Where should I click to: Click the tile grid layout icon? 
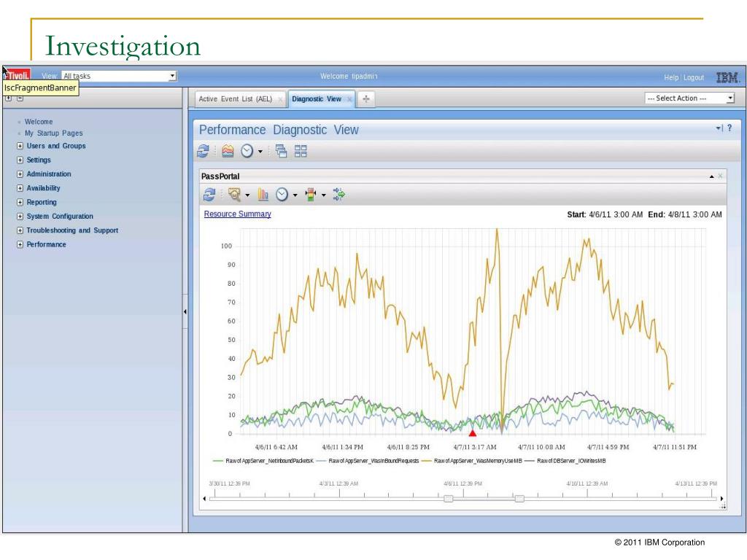[x=301, y=151]
